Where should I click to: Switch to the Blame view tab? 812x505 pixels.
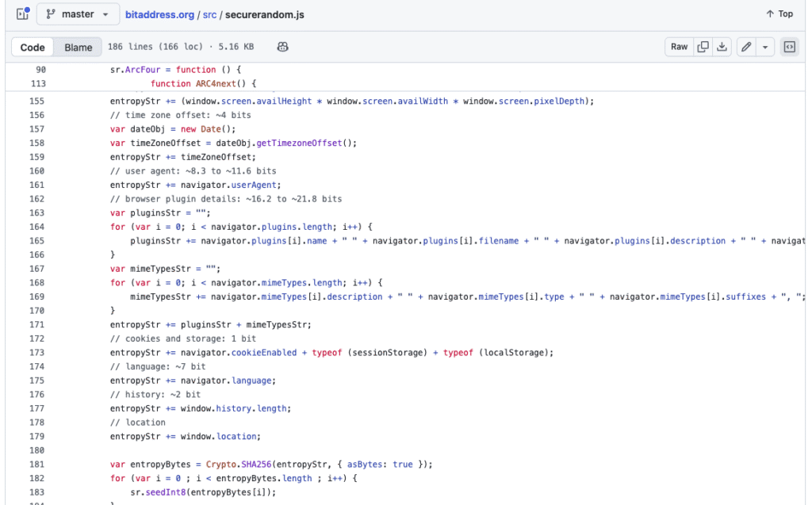[79, 48]
